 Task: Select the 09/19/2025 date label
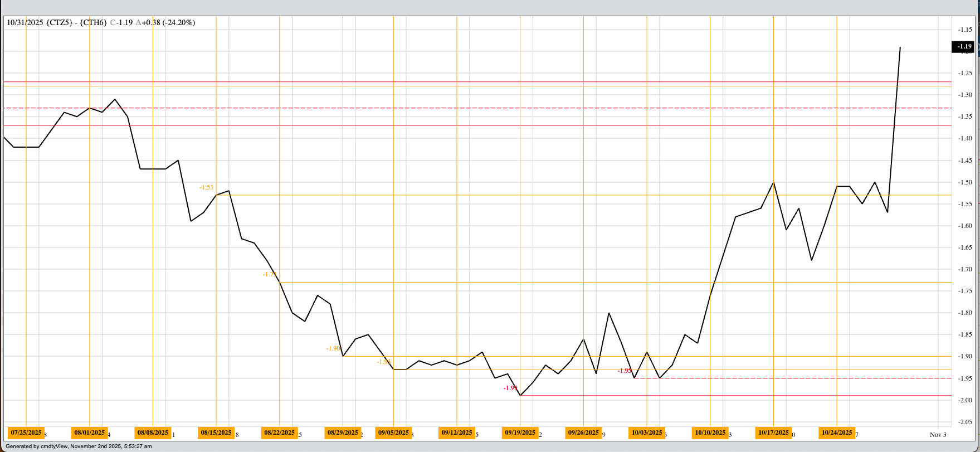[520, 432]
